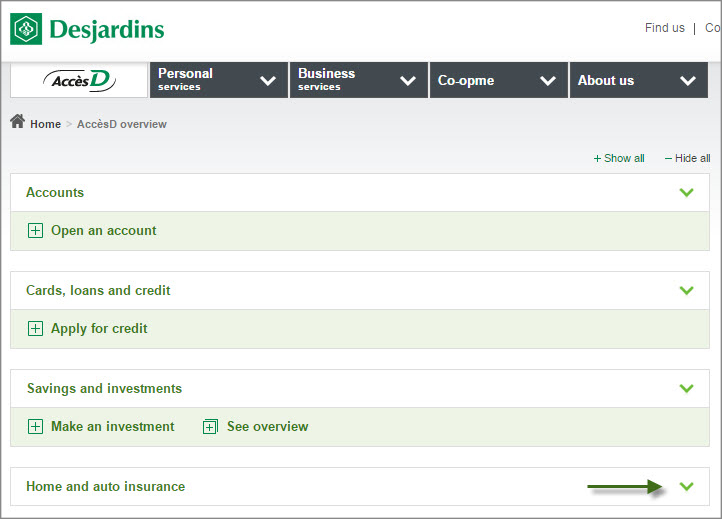
Task: Open the Personal services menu
Action: [218, 80]
